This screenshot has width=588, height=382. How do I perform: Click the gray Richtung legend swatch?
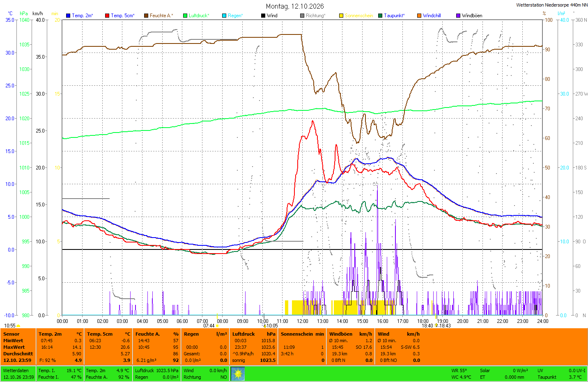pyautogui.click(x=302, y=16)
